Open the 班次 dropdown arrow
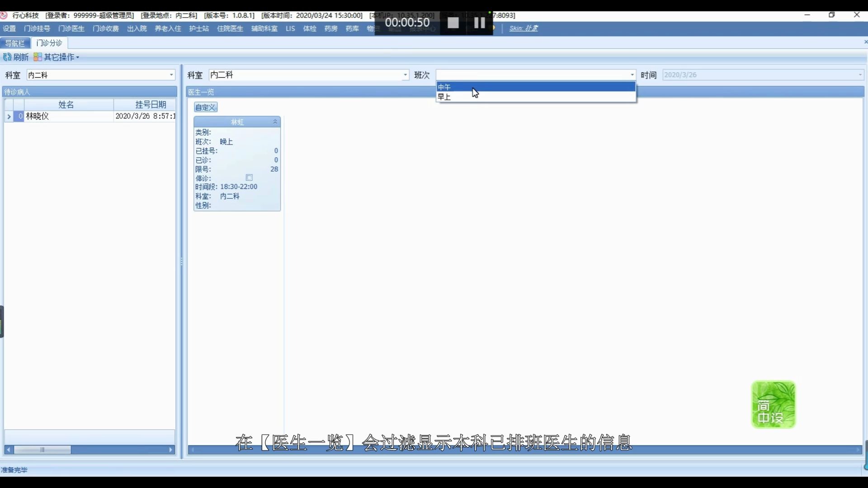This screenshot has width=868, height=488. click(632, 75)
